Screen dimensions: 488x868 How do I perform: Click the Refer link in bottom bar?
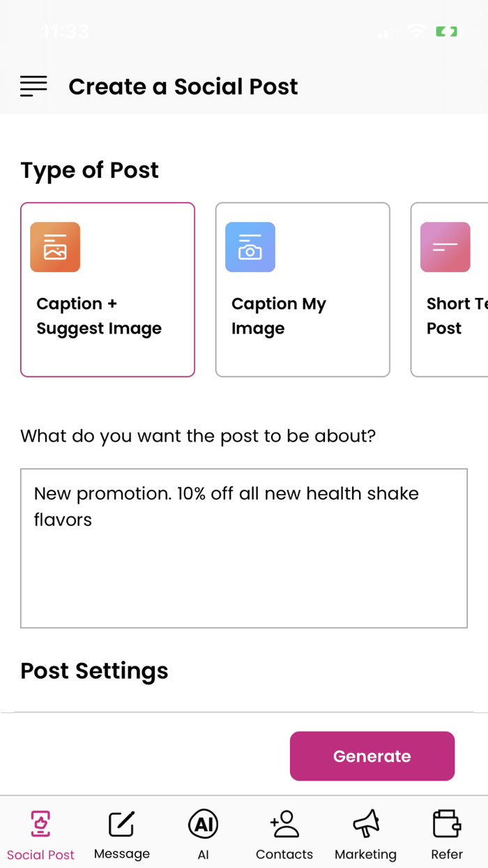446,854
